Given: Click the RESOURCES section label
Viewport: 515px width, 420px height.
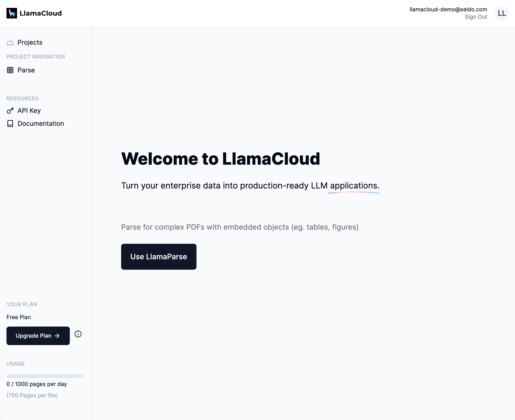Looking at the screenshot, I should coord(22,99).
